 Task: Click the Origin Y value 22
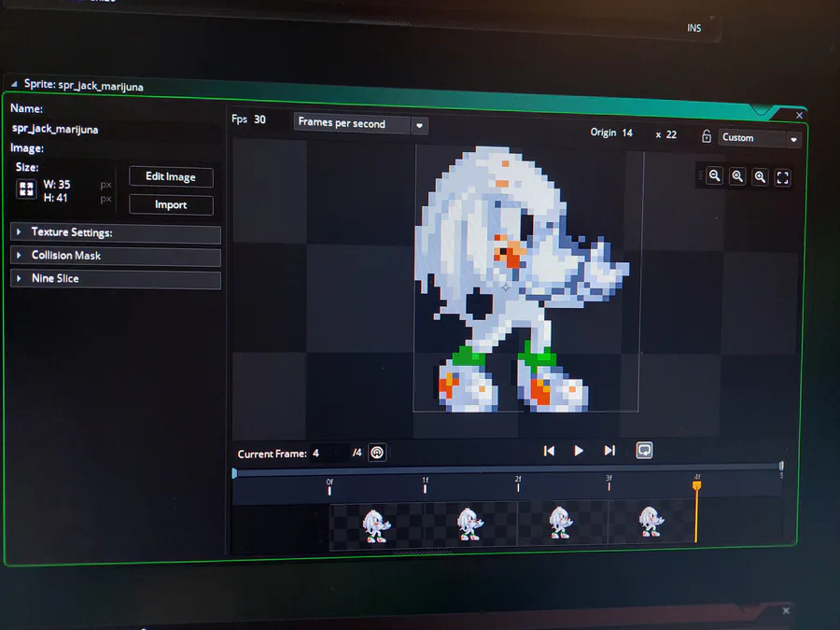coord(672,135)
